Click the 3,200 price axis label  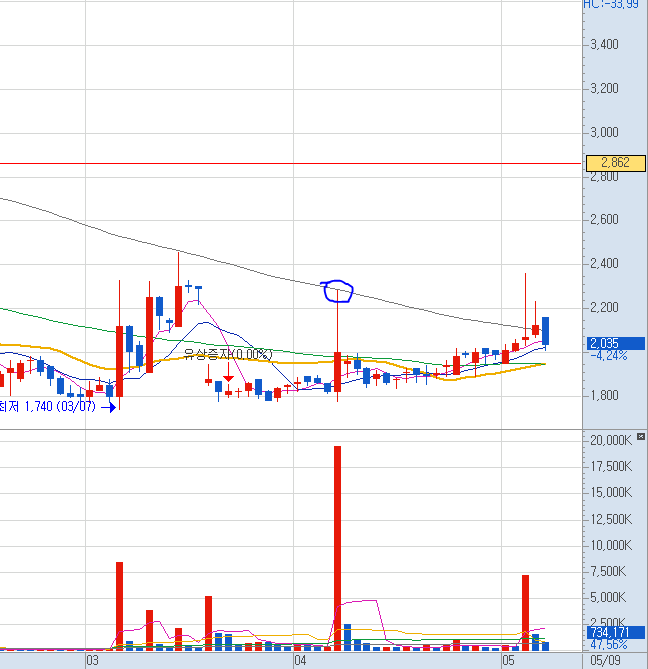(604, 88)
